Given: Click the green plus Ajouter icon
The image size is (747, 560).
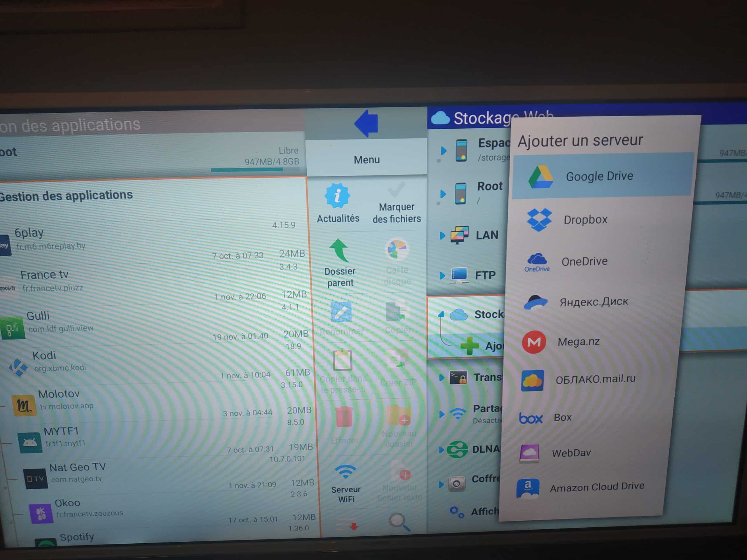Looking at the screenshot, I should click(470, 345).
